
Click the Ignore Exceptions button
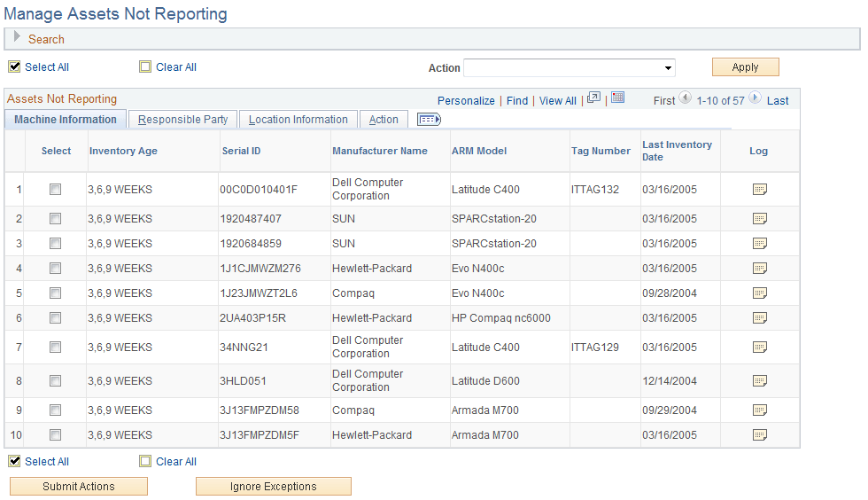[x=274, y=486]
